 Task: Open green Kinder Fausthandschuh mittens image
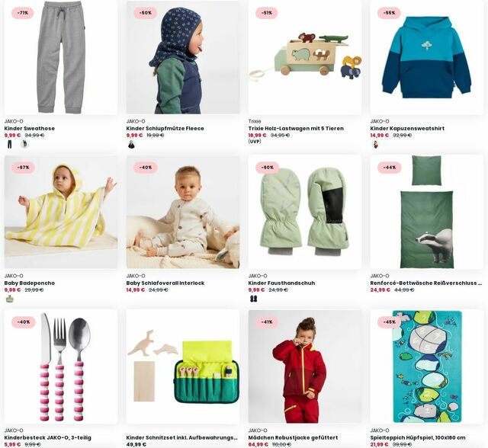[305, 212]
